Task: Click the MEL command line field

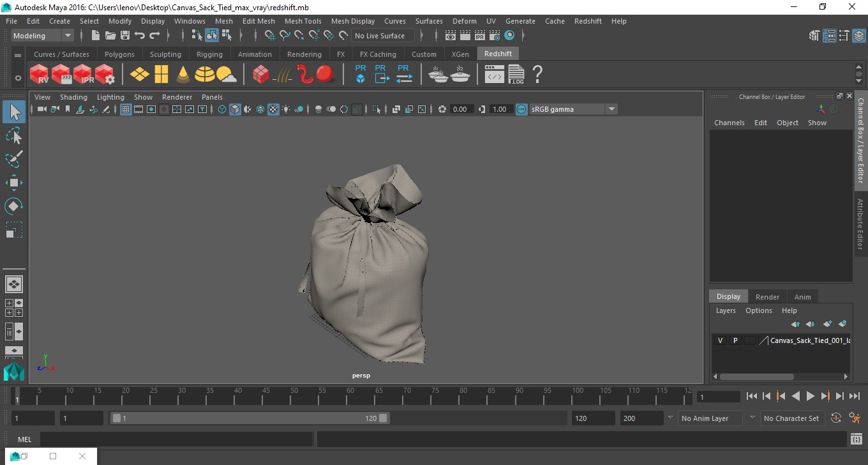Action: pos(176,439)
